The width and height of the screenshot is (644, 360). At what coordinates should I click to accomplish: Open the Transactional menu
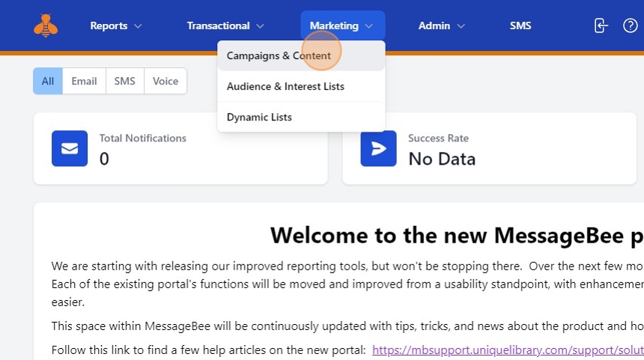(x=225, y=25)
